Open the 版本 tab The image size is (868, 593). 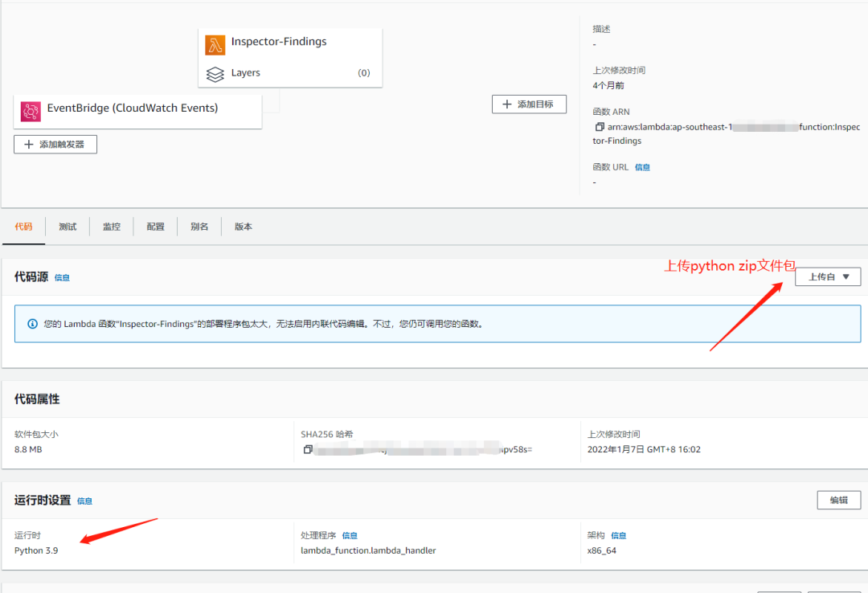pyautogui.click(x=244, y=227)
